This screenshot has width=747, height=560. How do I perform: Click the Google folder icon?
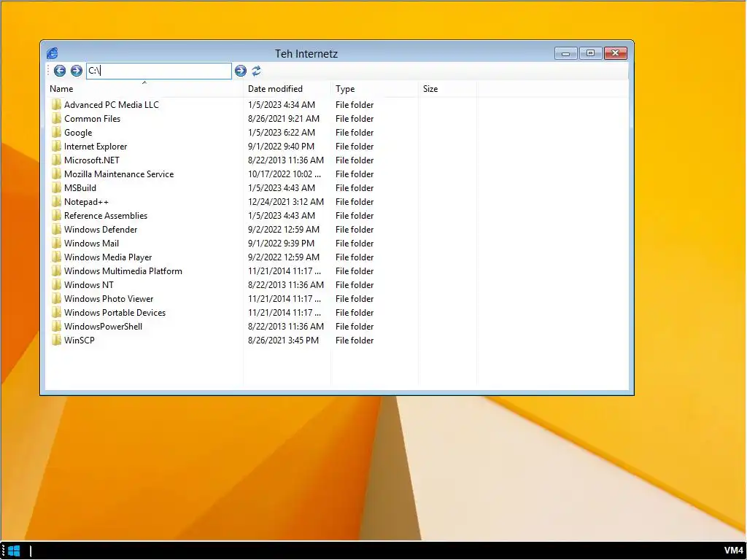[56, 132]
